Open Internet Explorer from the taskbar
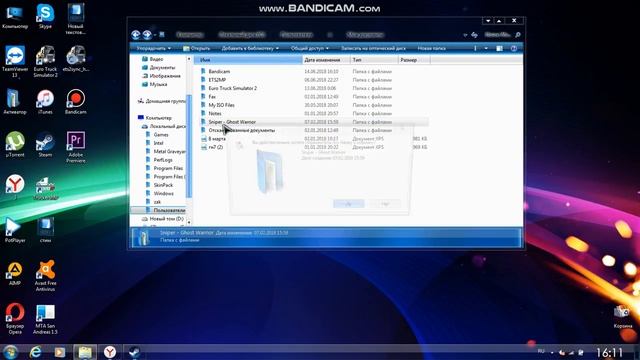 tap(36, 352)
